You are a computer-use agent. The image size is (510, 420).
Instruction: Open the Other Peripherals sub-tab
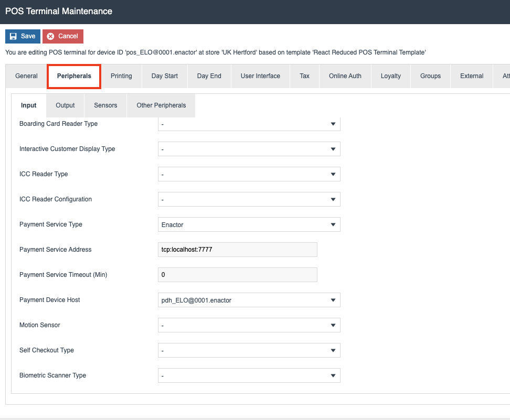point(161,105)
